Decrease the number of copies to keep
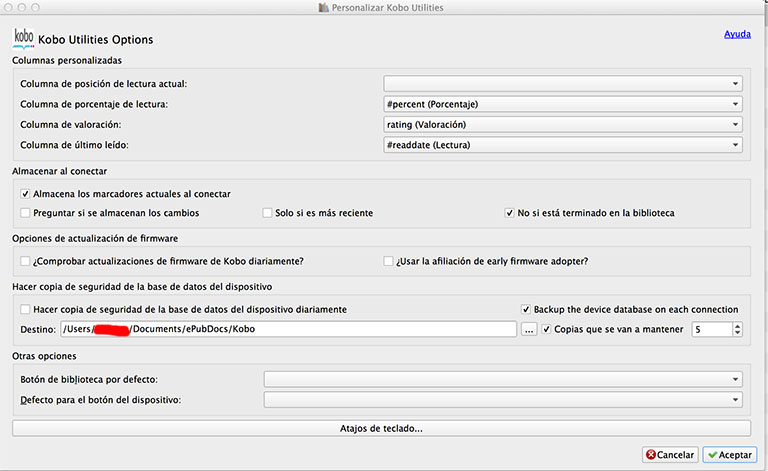This screenshot has width=768, height=471. [738, 333]
